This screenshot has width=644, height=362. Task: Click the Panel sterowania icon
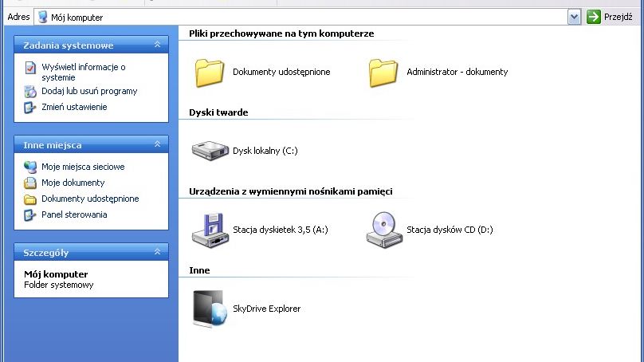pyautogui.click(x=30, y=215)
